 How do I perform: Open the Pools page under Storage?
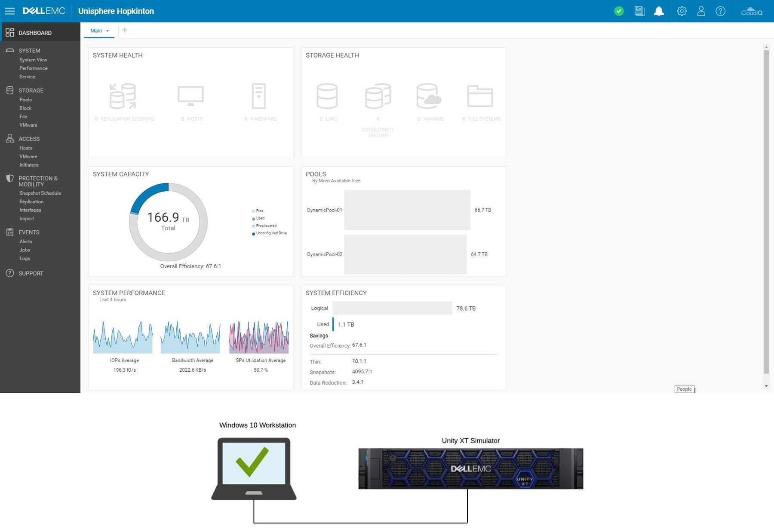click(x=25, y=100)
